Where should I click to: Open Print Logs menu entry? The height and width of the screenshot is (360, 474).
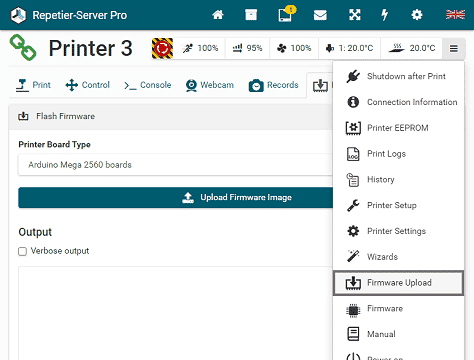(x=399, y=154)
